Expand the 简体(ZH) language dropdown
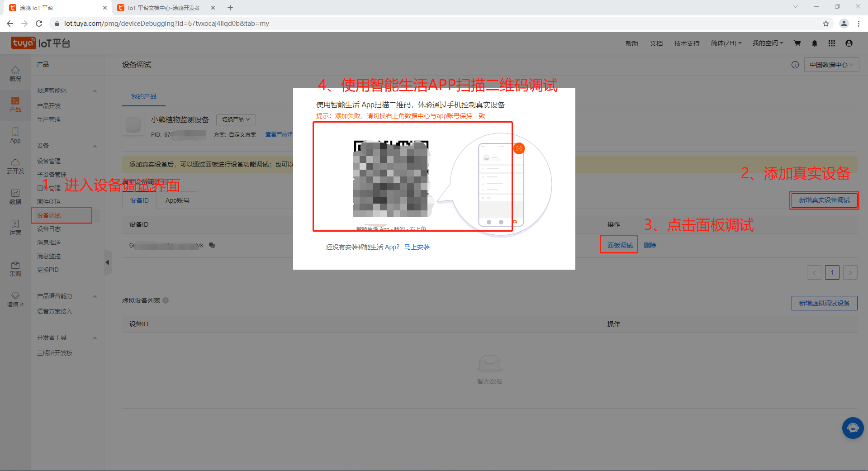868x471 pixels. (726, 43)
